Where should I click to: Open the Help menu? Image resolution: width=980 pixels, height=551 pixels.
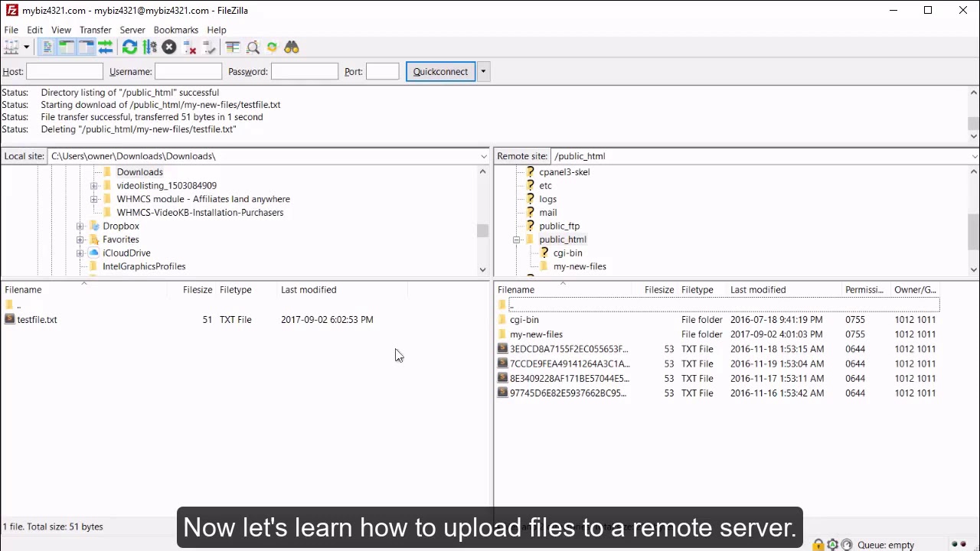[x=217, y=30]
